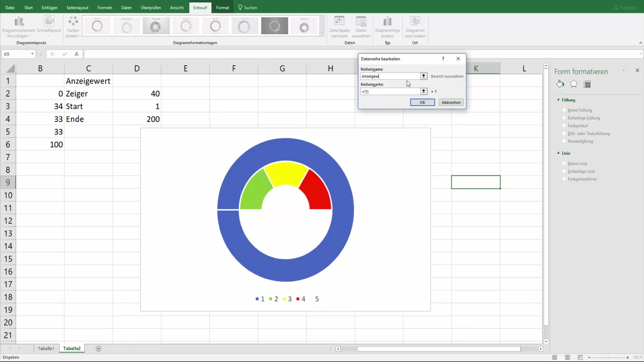The image size is (644, 362).
Task: Switch to the Formeln ribbon tab
Action: click(105, 7)
